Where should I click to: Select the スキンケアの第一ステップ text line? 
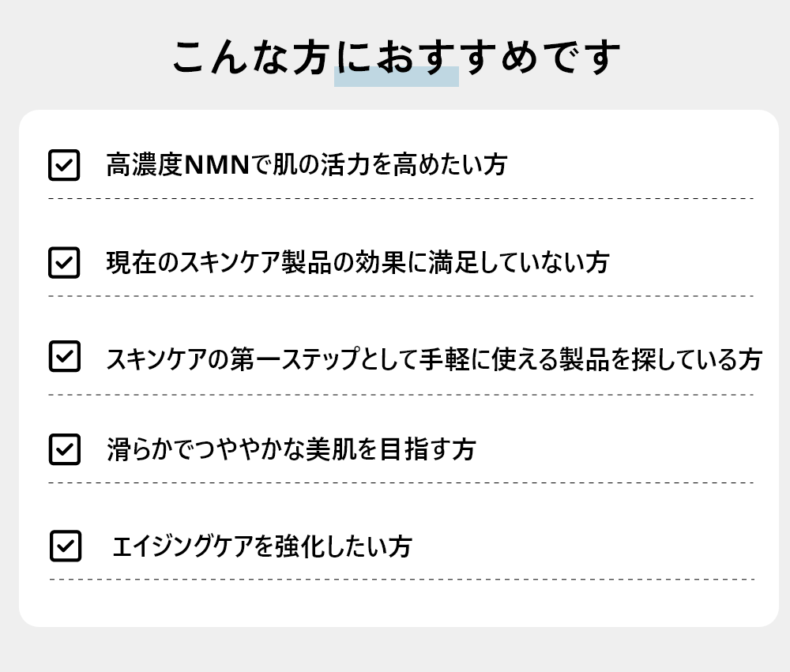(x=434, y=358)
